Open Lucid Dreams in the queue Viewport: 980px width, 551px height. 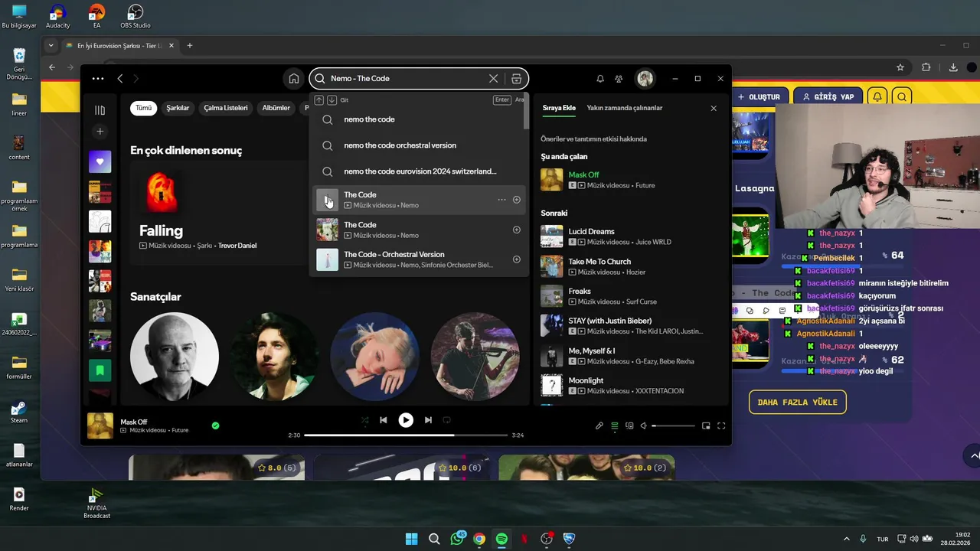(629, 236)
